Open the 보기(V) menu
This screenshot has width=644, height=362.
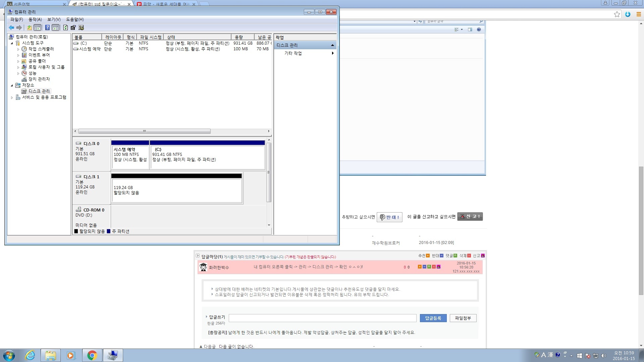point(54,19)
